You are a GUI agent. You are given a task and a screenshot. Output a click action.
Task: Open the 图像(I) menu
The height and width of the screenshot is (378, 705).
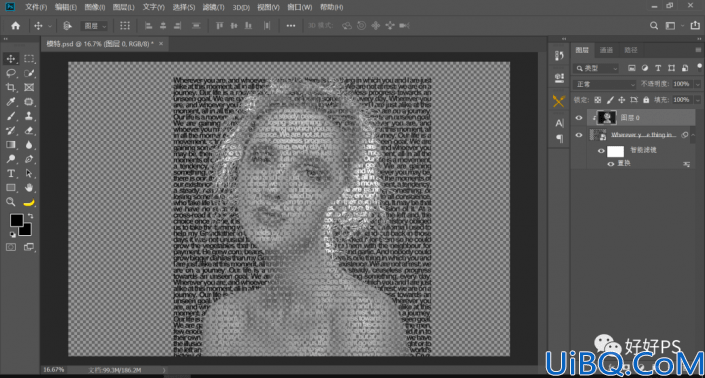pos(95,7)
